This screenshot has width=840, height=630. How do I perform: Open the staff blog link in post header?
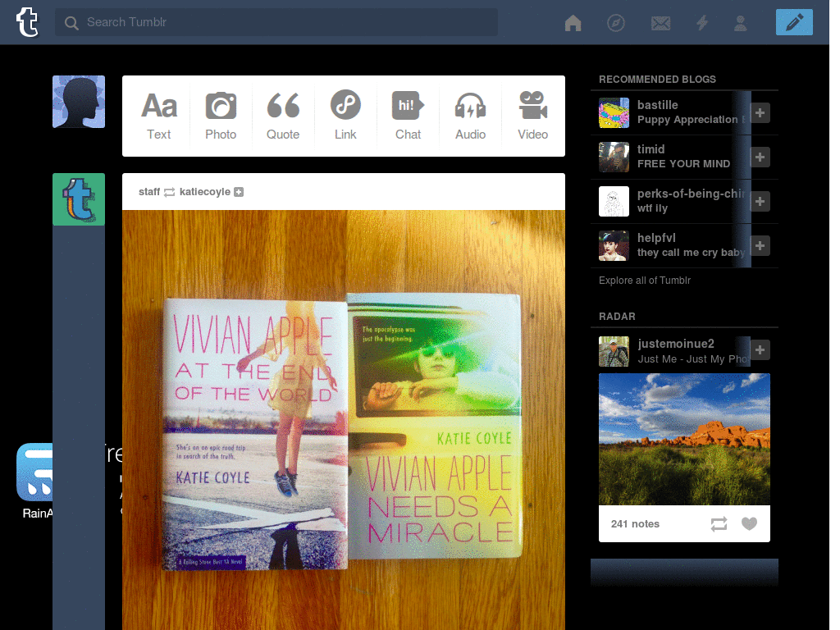(149, 192)
